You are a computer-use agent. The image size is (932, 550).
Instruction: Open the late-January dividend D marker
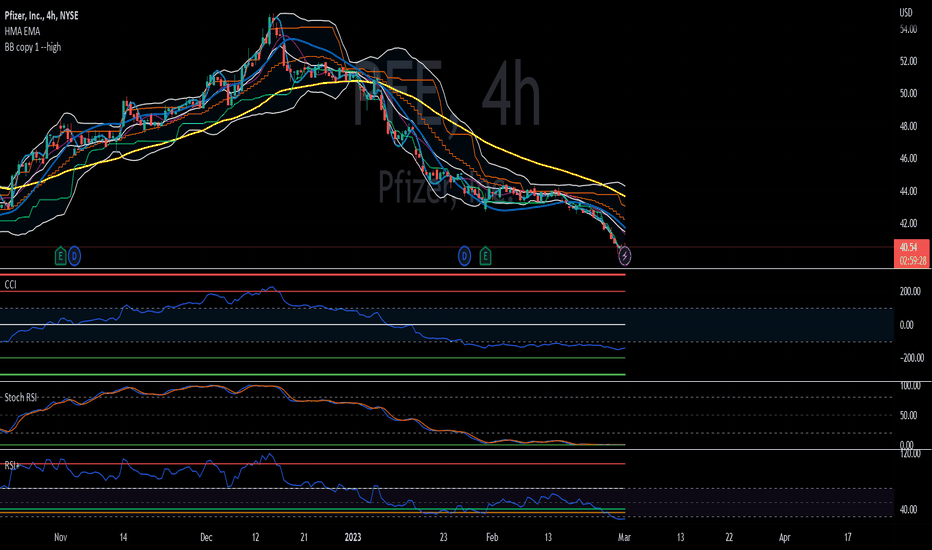click(x=464, y=257)
